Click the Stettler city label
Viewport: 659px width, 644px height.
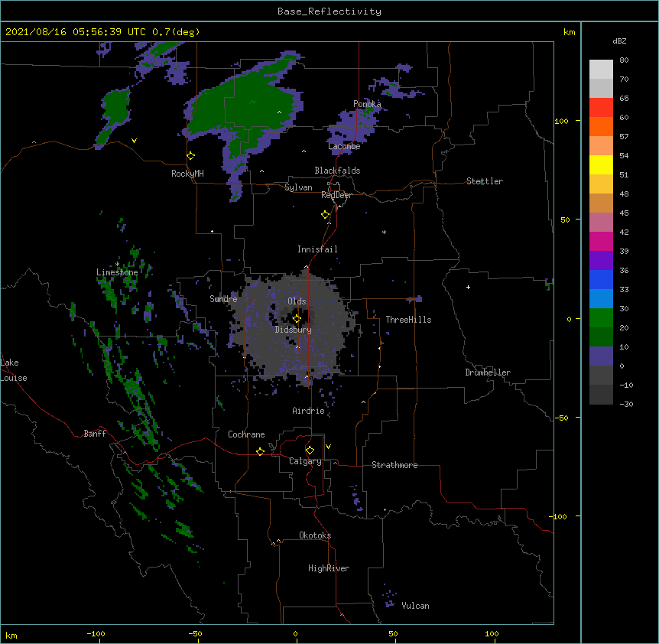[x=485, y=181]
